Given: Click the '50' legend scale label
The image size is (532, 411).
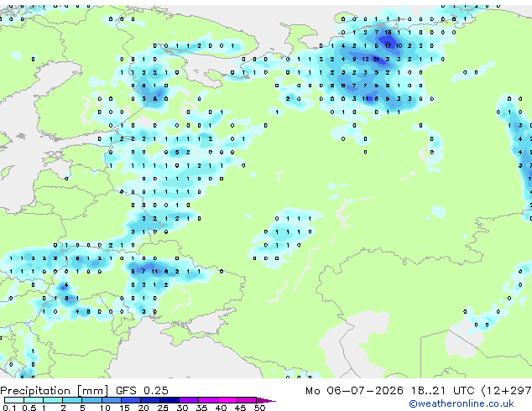Looking at the screenshot, I should [x=259, y=408].
